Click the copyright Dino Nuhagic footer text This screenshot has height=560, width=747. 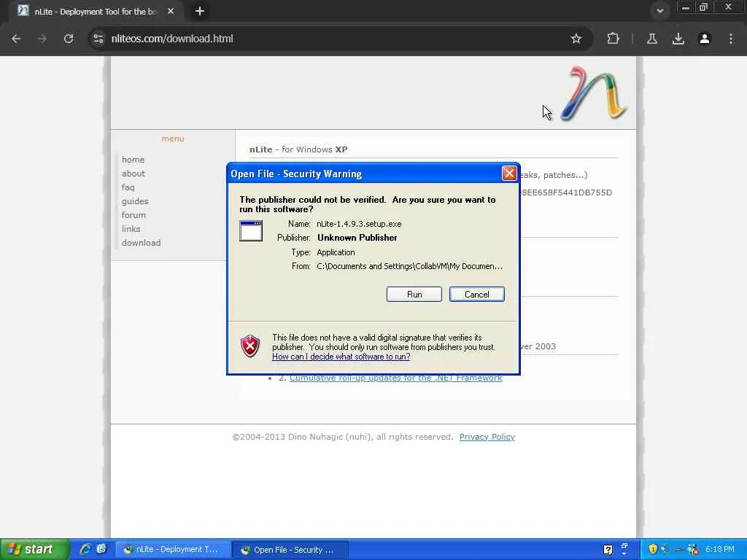(343, 437)
